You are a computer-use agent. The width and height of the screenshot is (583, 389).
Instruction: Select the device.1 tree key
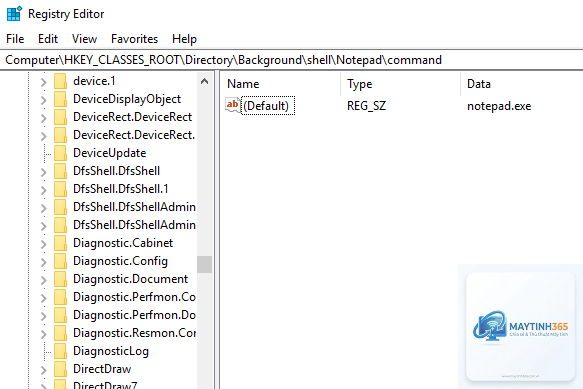(x=94, y=81)
